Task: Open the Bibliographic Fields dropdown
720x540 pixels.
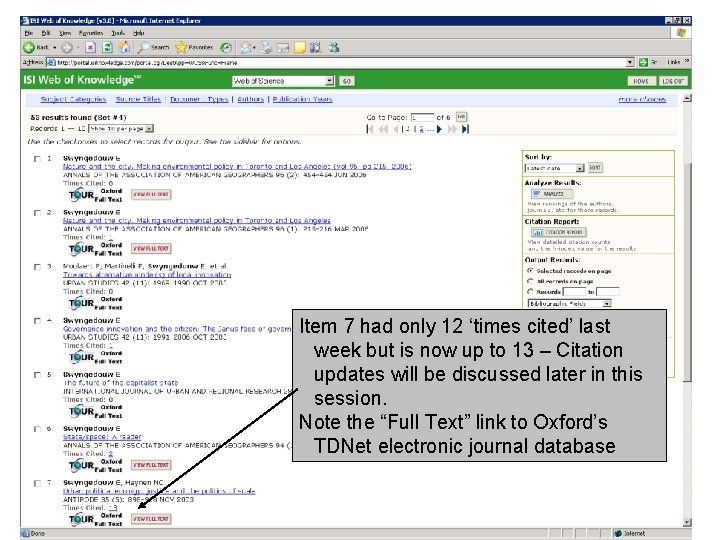Action: pyautogui.click(x=607, y=304)
